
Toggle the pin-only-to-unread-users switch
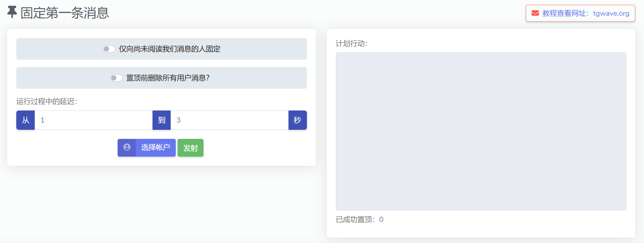[109, 49]
